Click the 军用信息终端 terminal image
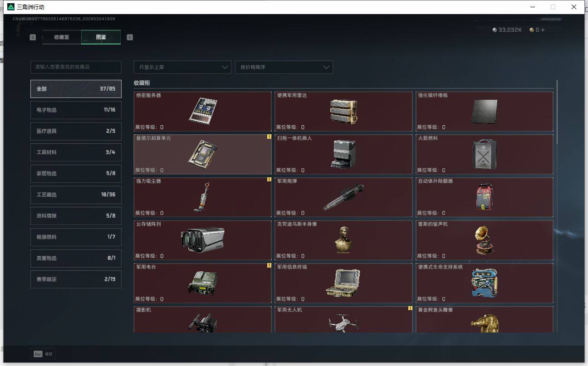The width and height of the screenshot is (588, 366). click(343, 283)
